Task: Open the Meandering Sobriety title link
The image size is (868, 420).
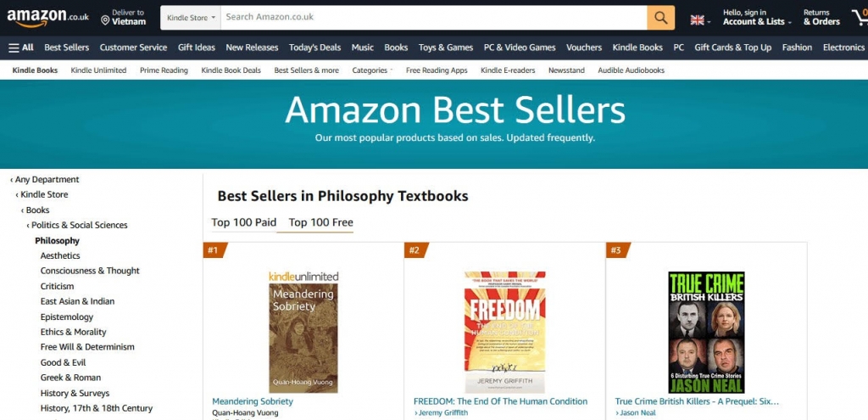Action: pyautogui.click(x=253, y=401)
